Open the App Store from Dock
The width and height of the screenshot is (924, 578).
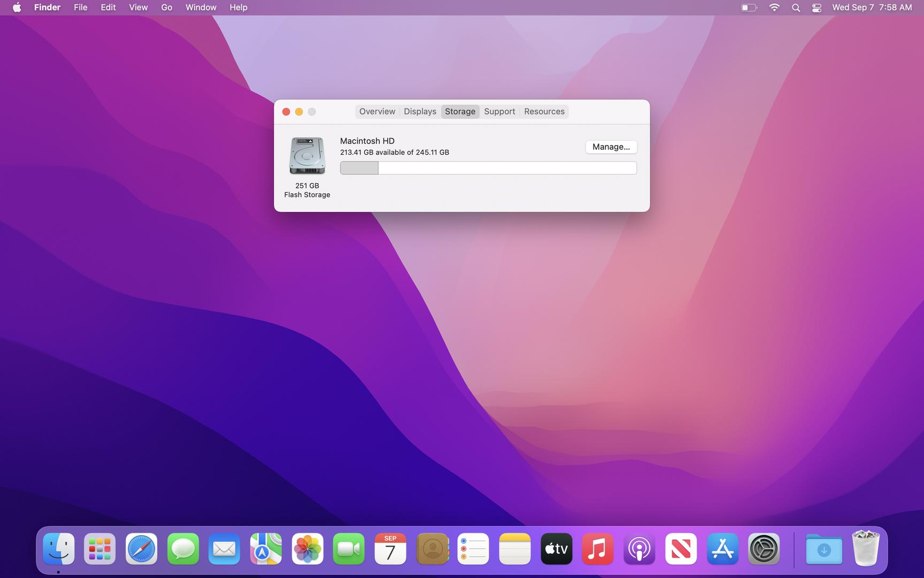(x=722, y=549)
